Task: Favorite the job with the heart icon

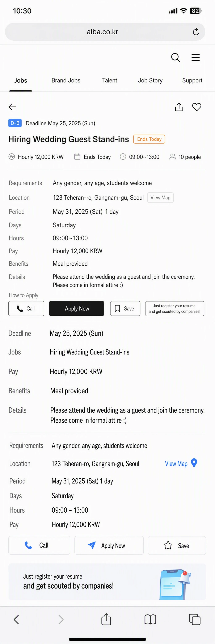Action: (x=197, y=107)
